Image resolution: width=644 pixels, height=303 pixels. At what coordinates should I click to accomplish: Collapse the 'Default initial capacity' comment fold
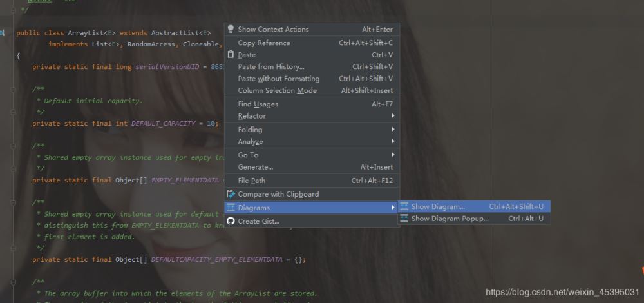click(13, 89)
